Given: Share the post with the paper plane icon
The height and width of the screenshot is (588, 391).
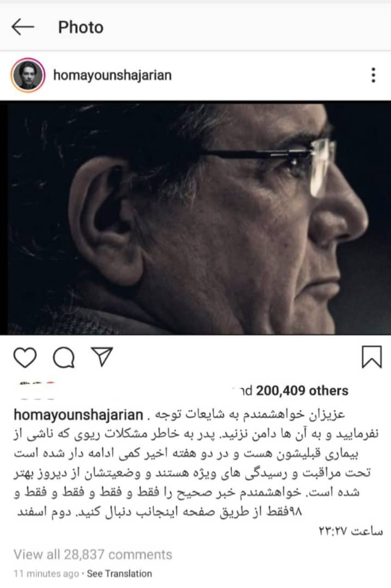Looking at the screenshot, I should pos(102,357).
